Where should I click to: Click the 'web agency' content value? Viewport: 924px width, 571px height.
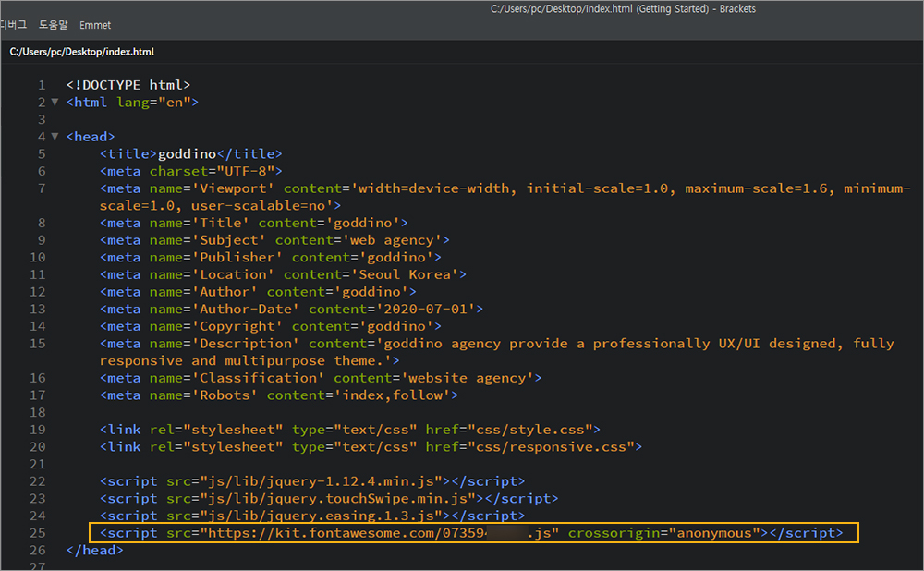[391, 240]
